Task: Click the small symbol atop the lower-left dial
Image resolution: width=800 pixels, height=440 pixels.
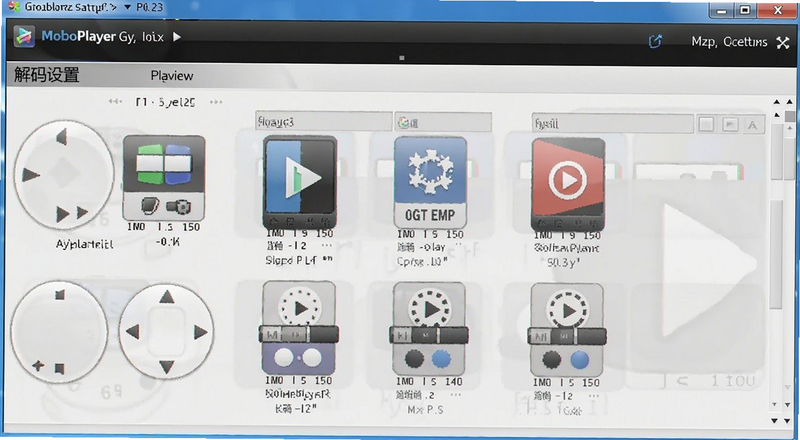Action: coord(60,295)
